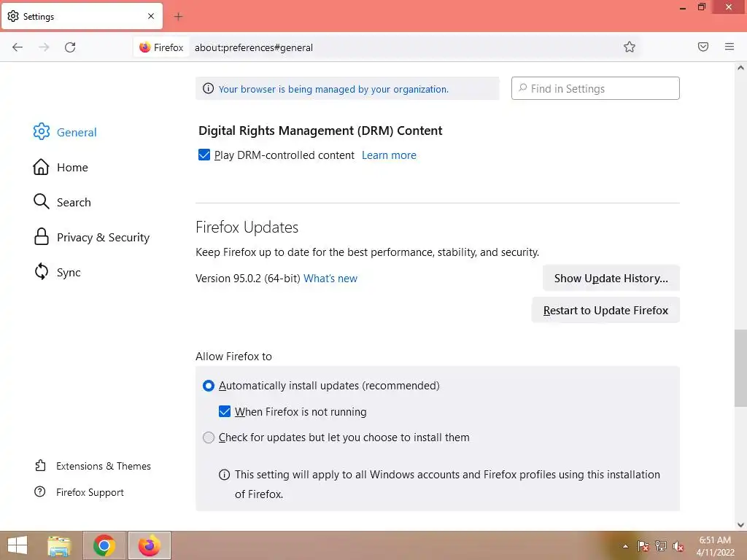Click Restart to Update Firefox

[605, 310]
